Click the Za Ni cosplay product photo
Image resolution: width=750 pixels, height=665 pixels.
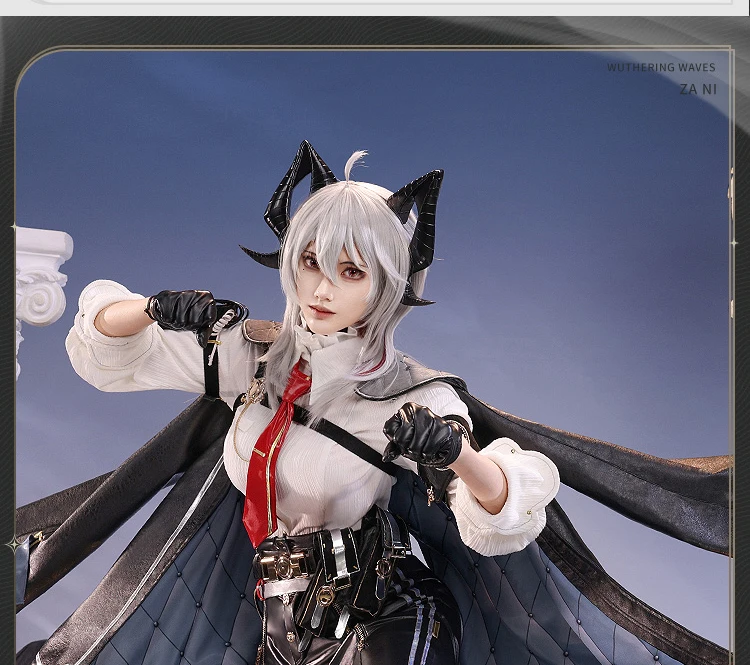[374, 357]
